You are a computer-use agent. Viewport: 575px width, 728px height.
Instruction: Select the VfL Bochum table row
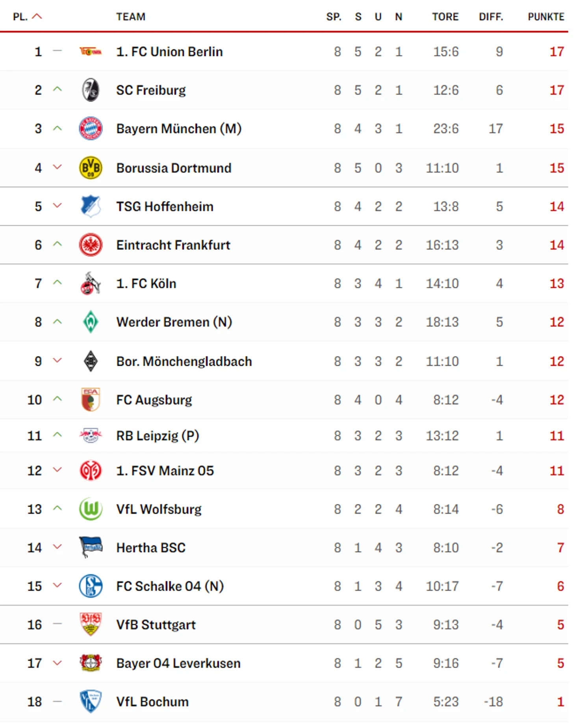(284, 702)
